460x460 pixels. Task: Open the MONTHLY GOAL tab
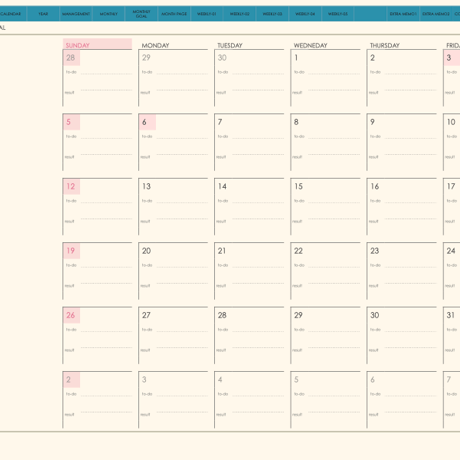[141, 14]
